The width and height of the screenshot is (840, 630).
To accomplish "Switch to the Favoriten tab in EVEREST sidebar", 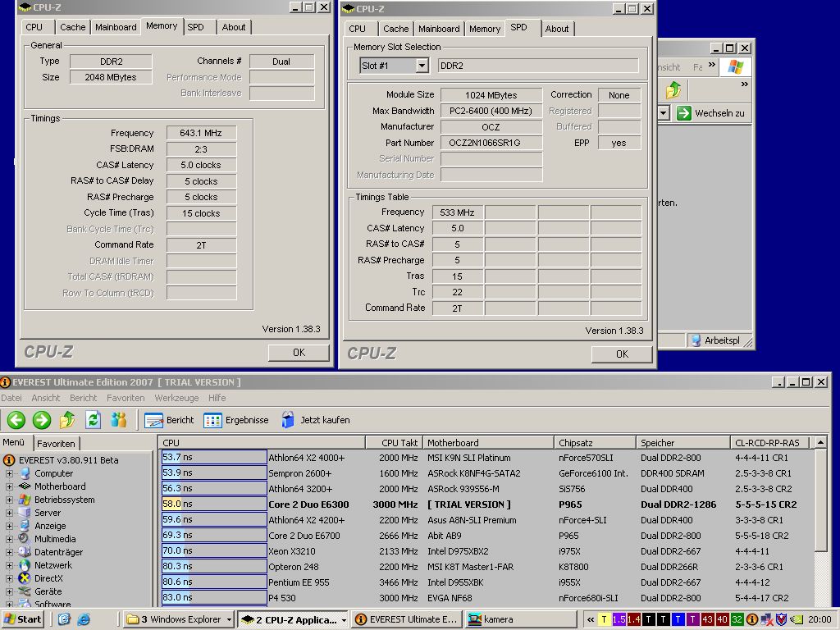I will [57, 444].
